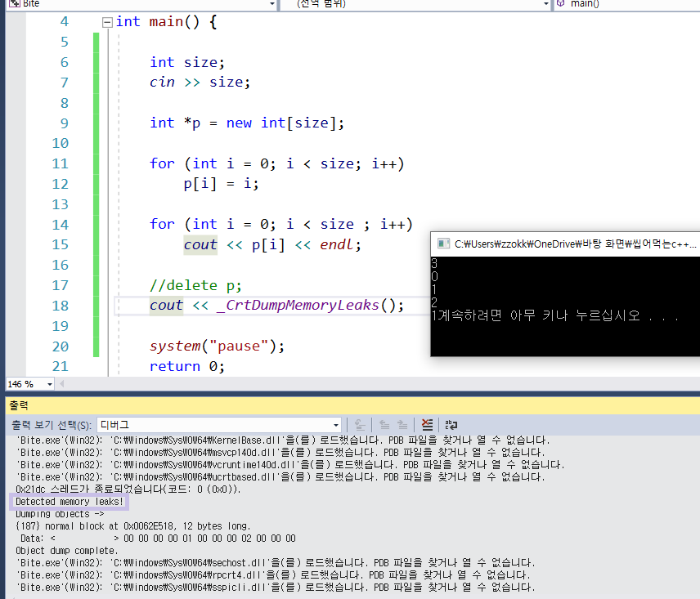
Task: Click the sechost.dll loaded output line
Action: point(275,563)
